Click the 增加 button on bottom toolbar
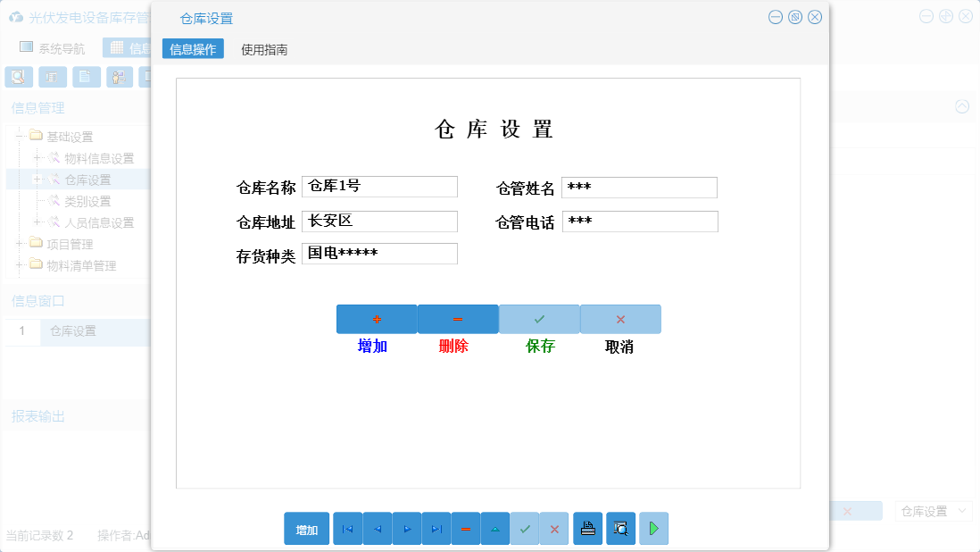 [x=306, y=528]
